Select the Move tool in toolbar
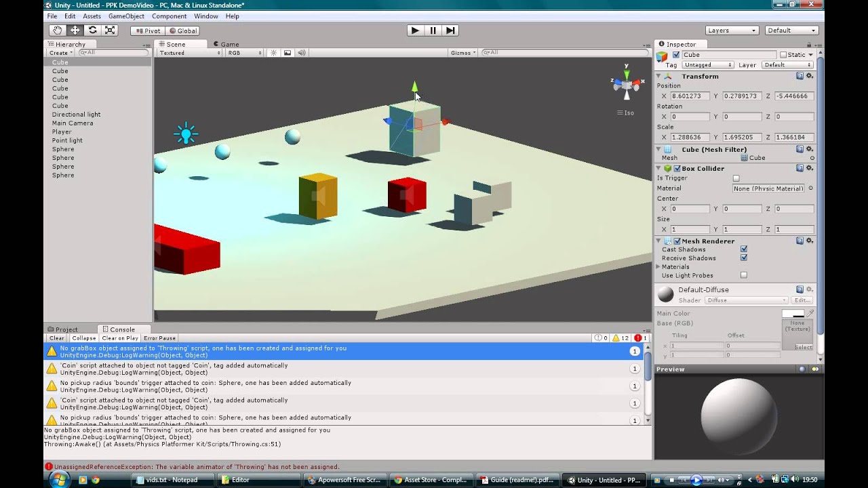Screen dimensions: 868x488 pos(75,30)
